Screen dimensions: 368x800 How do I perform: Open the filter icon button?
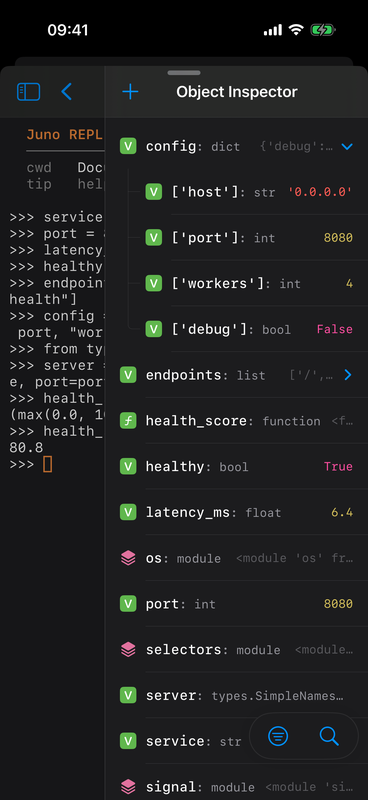pos(278,736)
